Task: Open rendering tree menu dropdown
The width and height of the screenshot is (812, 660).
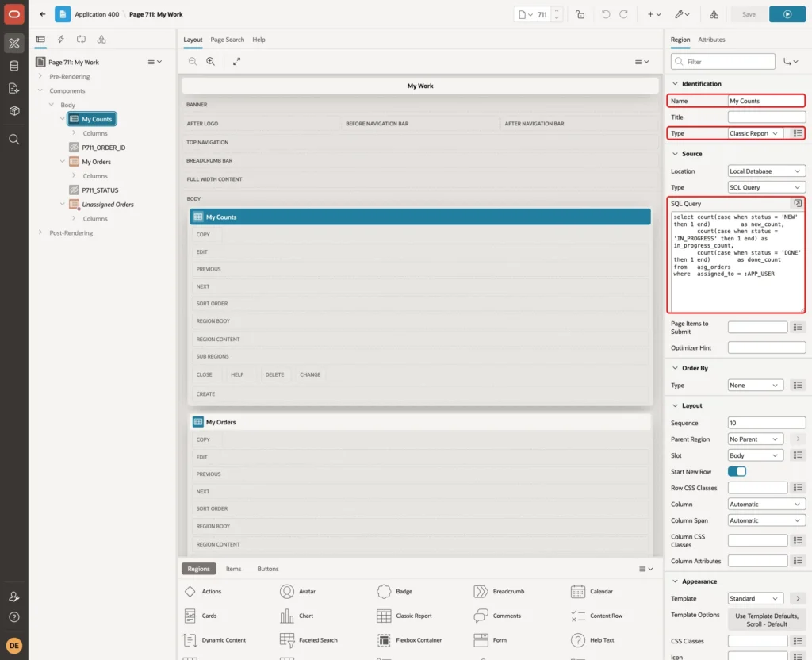Action: point(155,61)
